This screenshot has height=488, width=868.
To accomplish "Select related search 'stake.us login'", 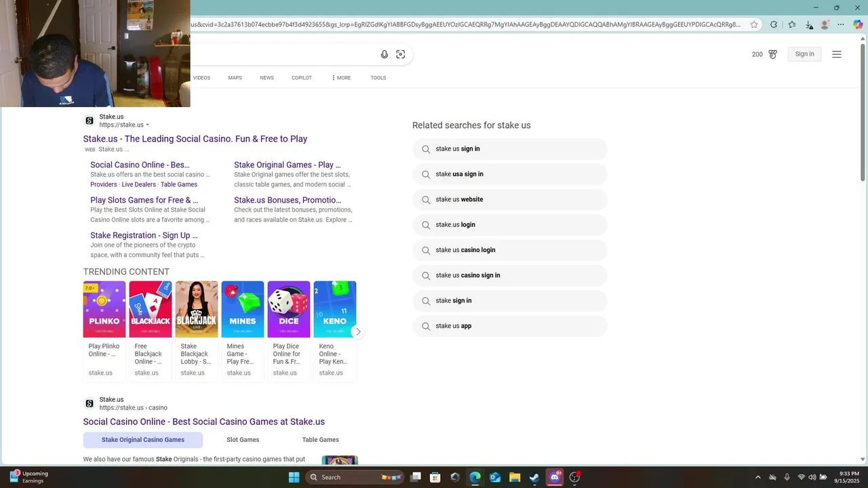I will pos(510,225).
